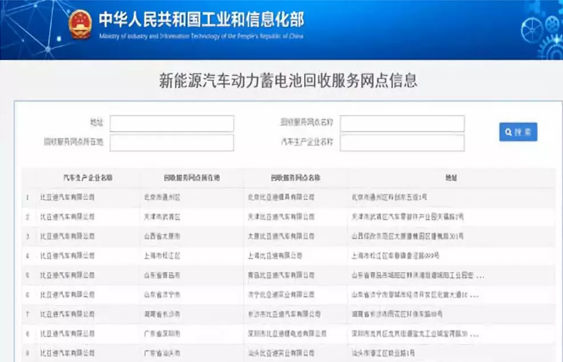
Task: Click the 回收服务网点名称 input field
Action: pyautogui.click(x=402, y=124)
